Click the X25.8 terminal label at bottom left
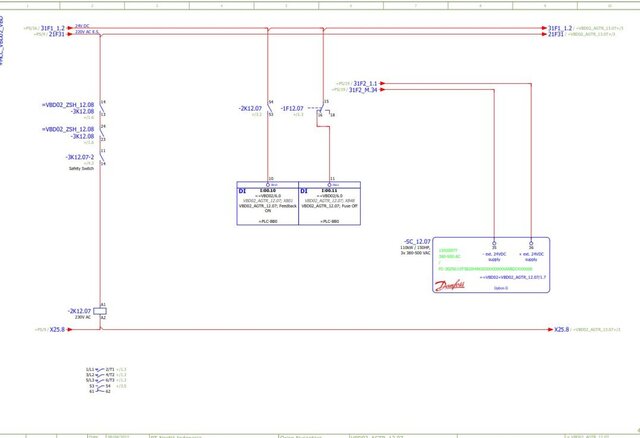The image size is (640, 438). [57, 329]
